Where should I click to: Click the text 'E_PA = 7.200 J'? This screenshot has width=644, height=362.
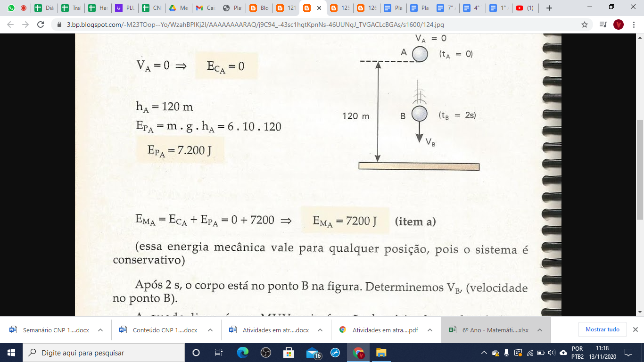pos(179,150)
